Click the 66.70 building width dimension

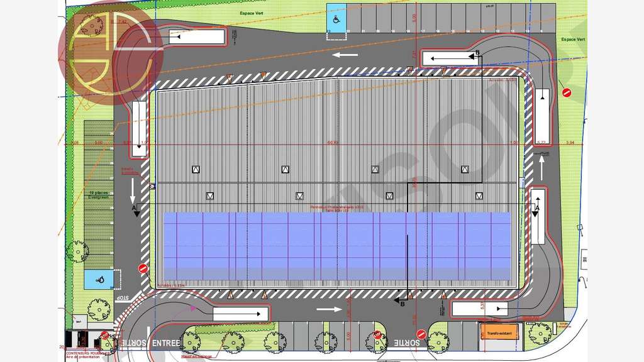click(x=332, y=143)
